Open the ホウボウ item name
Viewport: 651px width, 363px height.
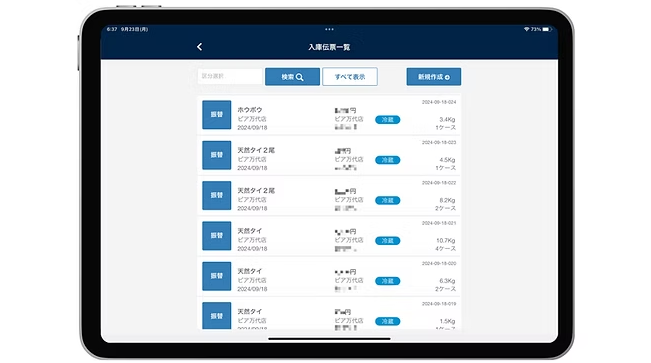[x=250, y=110]
